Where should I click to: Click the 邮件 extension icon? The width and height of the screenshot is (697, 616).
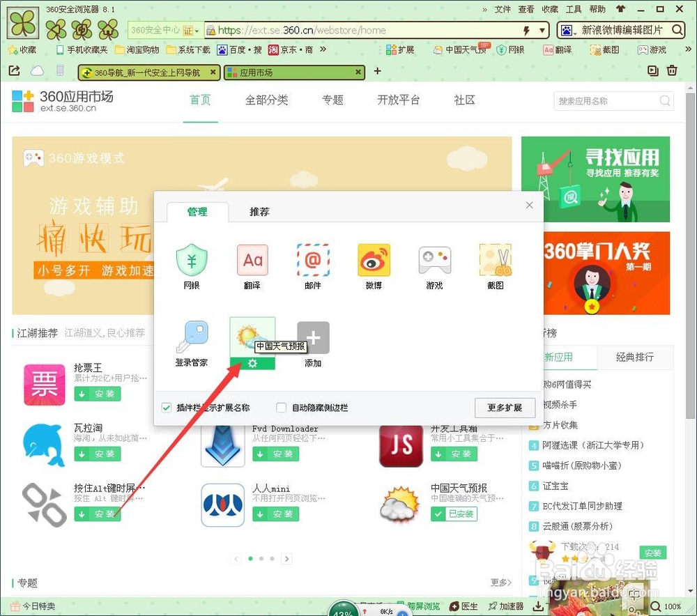(x=312, y=259)
